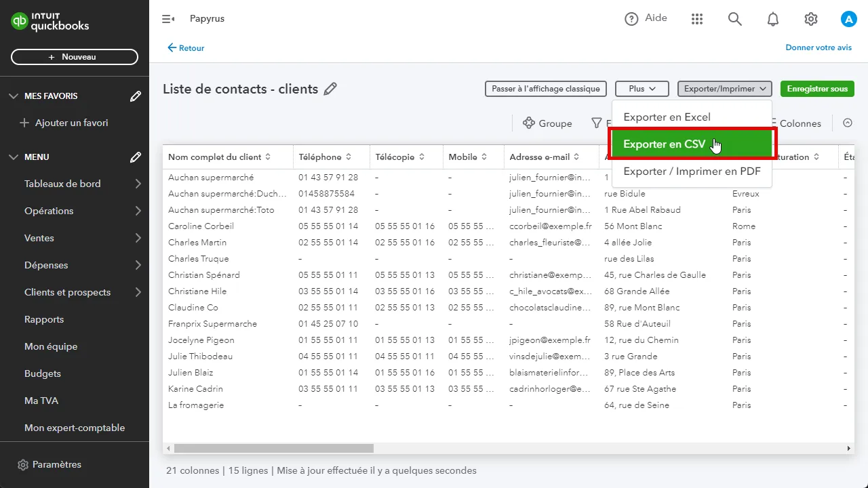Click the La fromagerie client name
This screenshot has height=488, width=868.
[196, 405]
